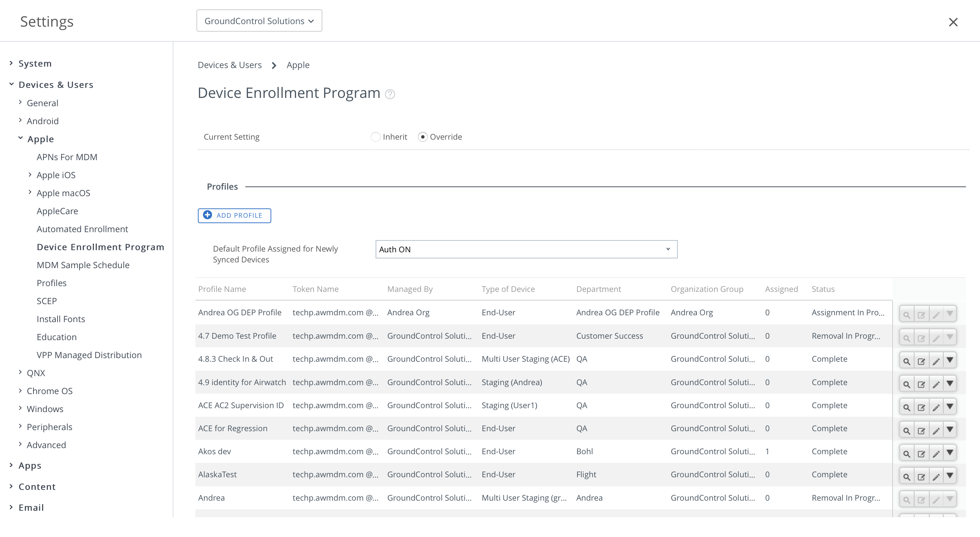Viewport: 980px width, 537px height.
Task: Open more actions arrow for Akos dev row
Action: [x=949, y=452]
